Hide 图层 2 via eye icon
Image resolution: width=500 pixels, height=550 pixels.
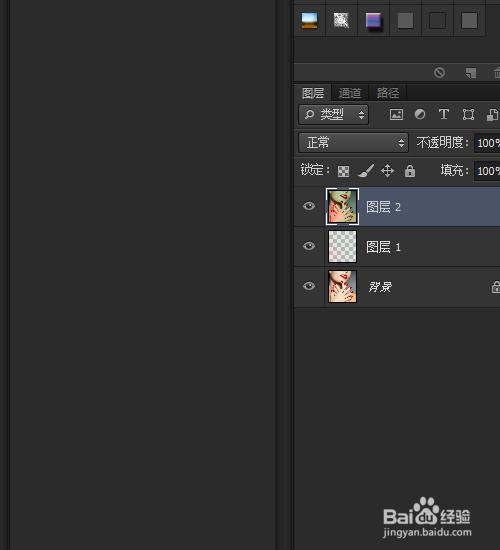click(309, 206)
